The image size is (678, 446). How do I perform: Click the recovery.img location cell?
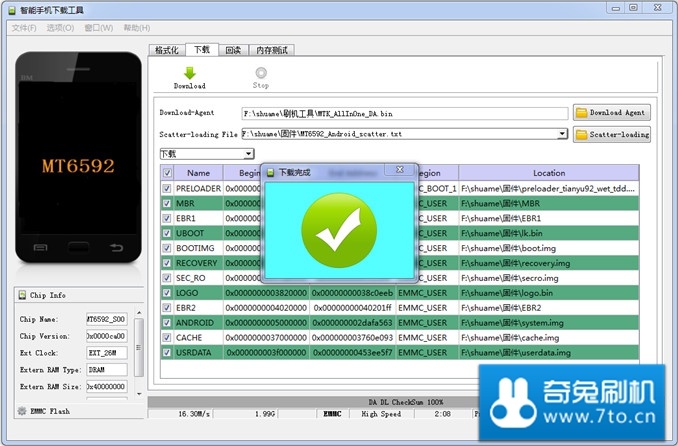coord(549,263)
